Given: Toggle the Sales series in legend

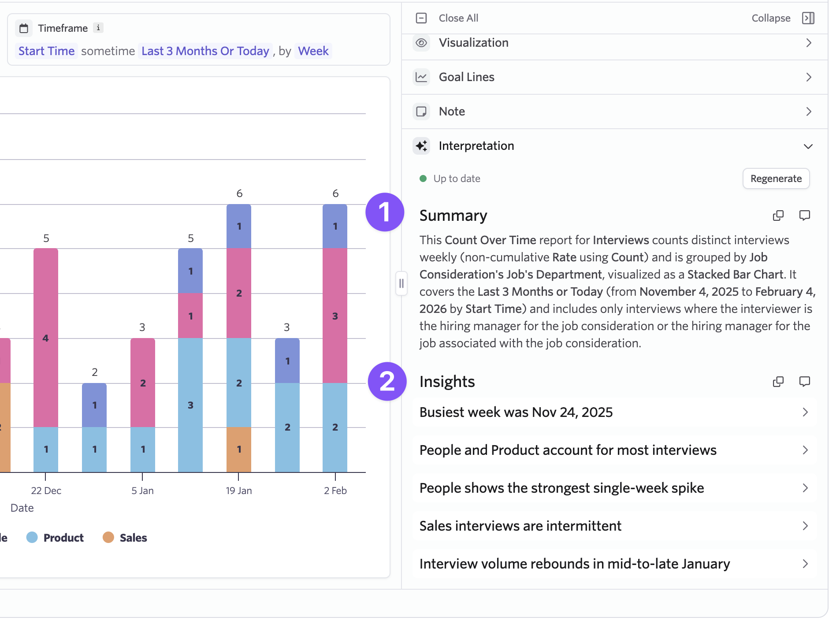Looking at the screenshot, I should pos(125,538).
